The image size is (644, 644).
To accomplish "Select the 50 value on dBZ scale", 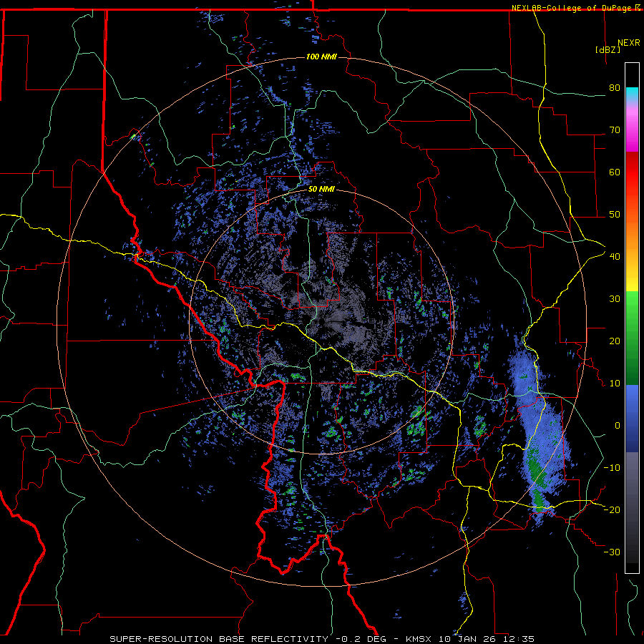I will pos(615,215).
